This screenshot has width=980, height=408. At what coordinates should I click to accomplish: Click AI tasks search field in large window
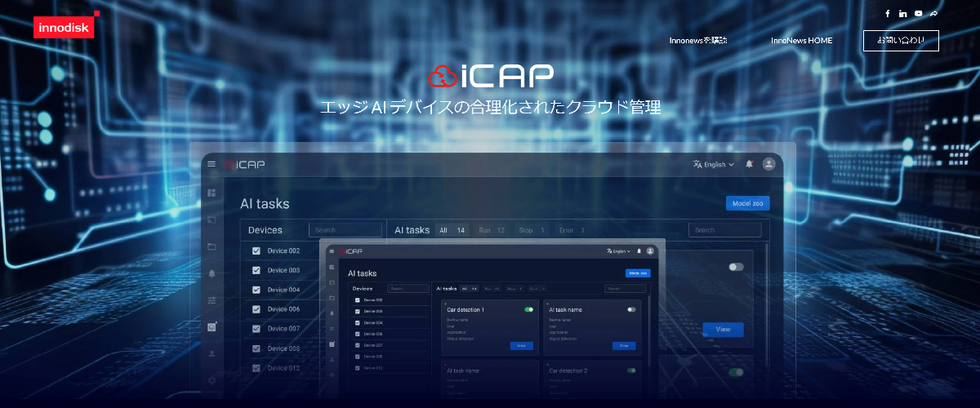725,230
